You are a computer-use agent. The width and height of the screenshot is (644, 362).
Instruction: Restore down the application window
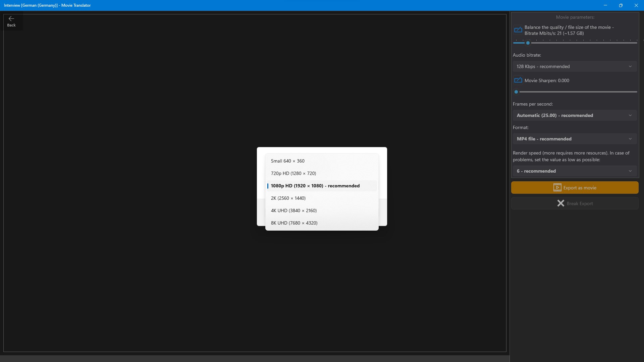click(x=621, y=5)
